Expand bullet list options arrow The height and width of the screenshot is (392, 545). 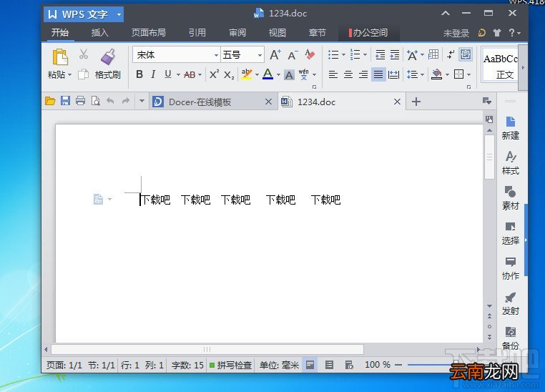343,54
